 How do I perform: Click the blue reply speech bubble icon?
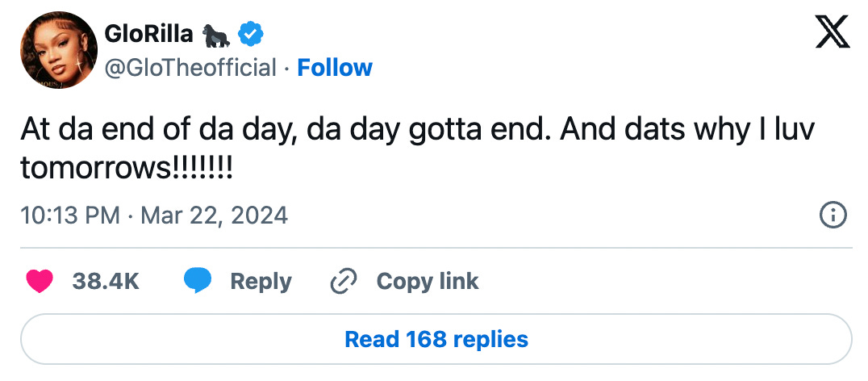click(x=198, y=281)
